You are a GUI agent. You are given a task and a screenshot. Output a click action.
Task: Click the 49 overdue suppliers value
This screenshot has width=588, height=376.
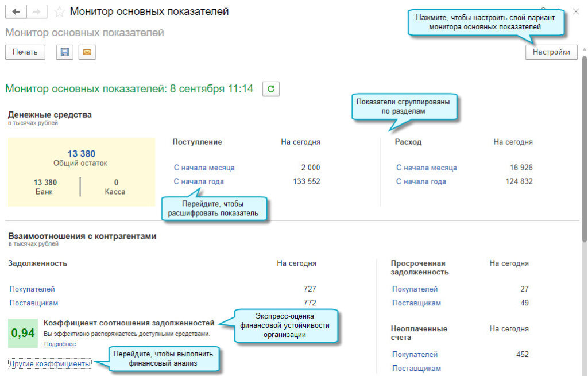click(525, 303)
